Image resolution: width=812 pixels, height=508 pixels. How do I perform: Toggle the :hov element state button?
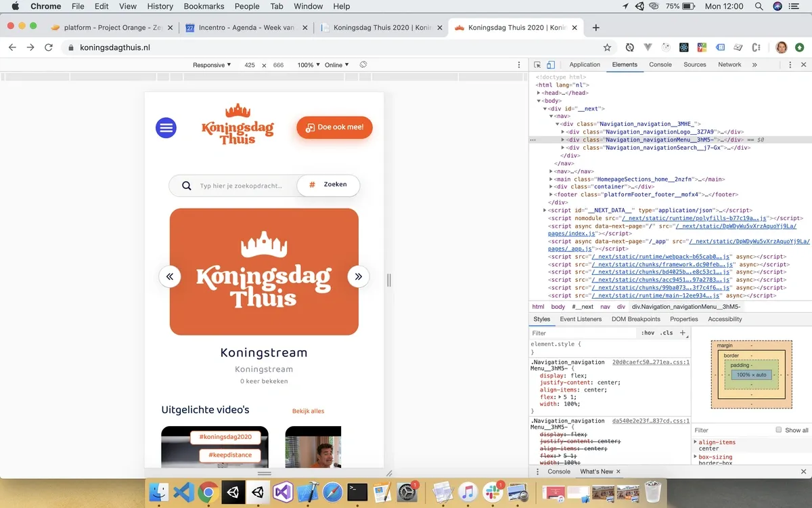pos(648,333)
